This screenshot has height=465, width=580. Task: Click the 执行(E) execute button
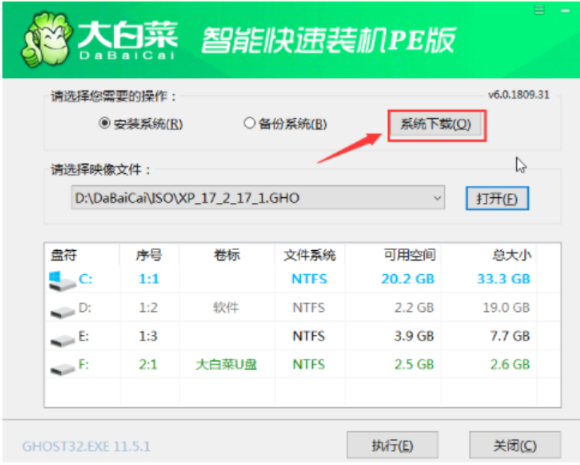tap(392, 445)
